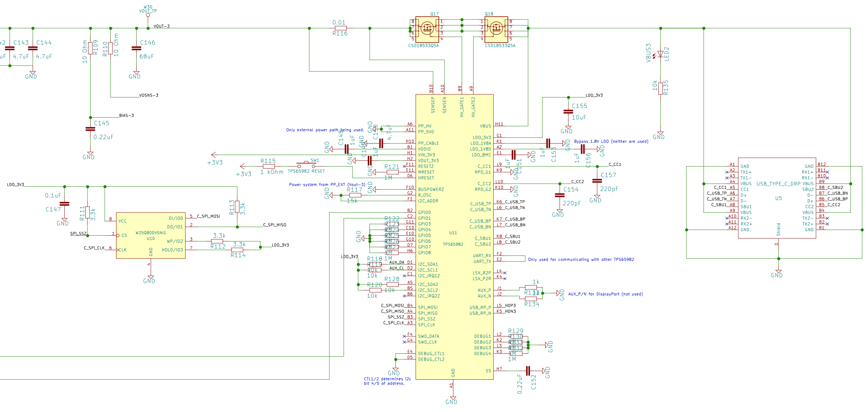Click the C145 0.22uF capacitor symbol

[91, 129]
